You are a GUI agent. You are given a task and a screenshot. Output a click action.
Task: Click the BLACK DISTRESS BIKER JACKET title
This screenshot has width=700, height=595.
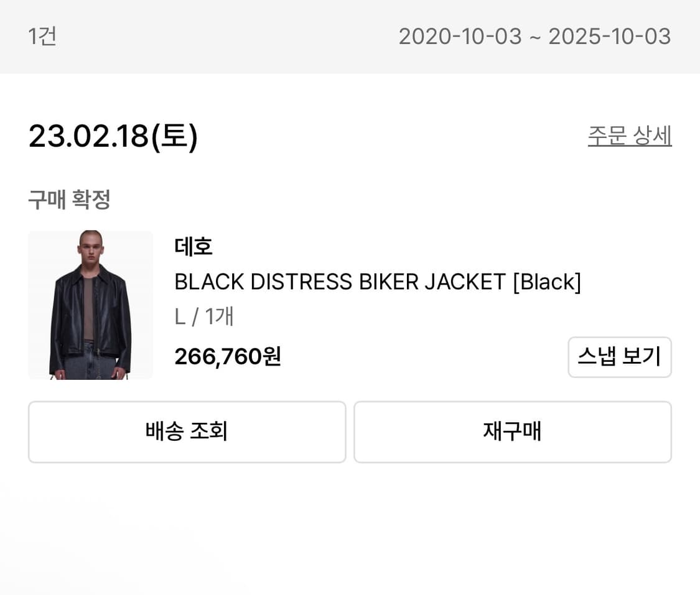(339, 282)
